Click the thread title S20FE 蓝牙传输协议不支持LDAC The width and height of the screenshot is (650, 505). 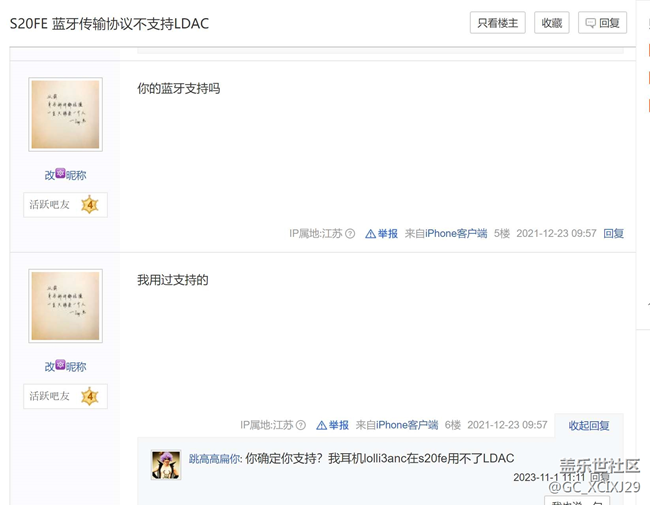(109, 24)
